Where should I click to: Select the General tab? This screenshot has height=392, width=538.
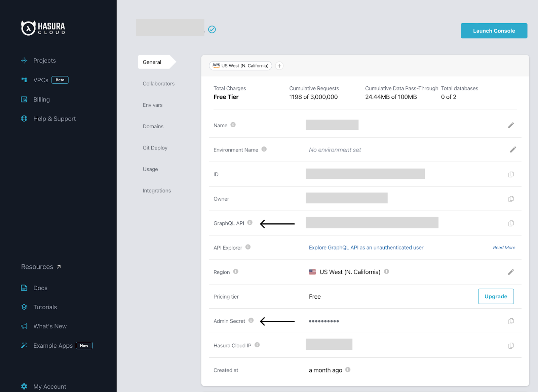[x=157, y=62]
